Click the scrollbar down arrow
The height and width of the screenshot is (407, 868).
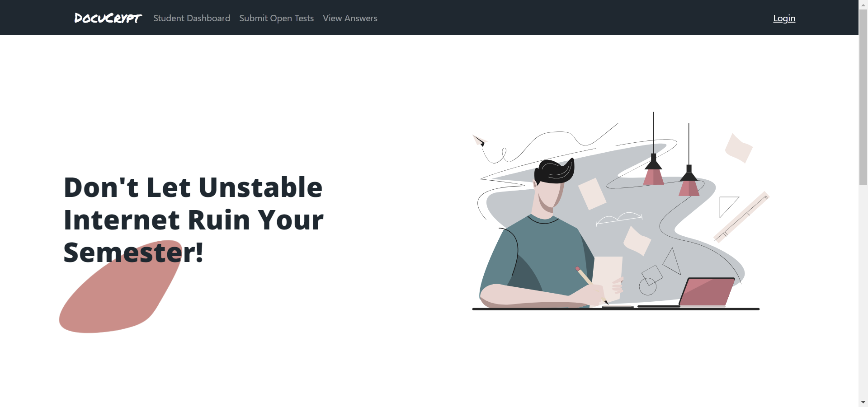tap(863, 402)
